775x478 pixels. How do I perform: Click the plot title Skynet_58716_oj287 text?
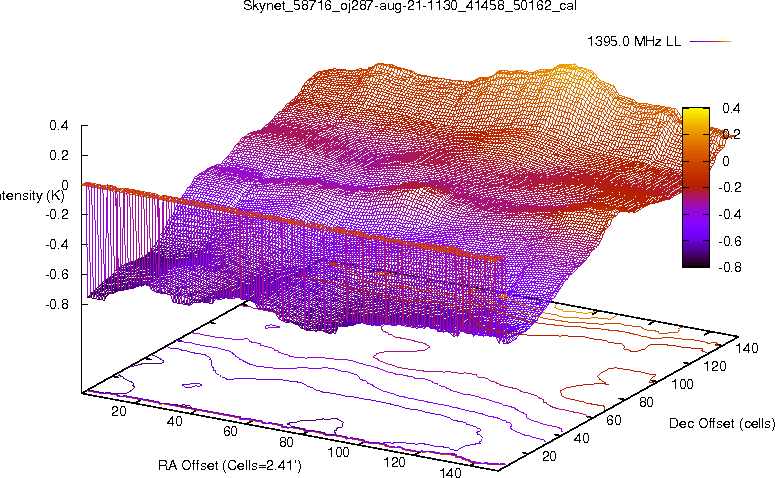coord(410,6)
